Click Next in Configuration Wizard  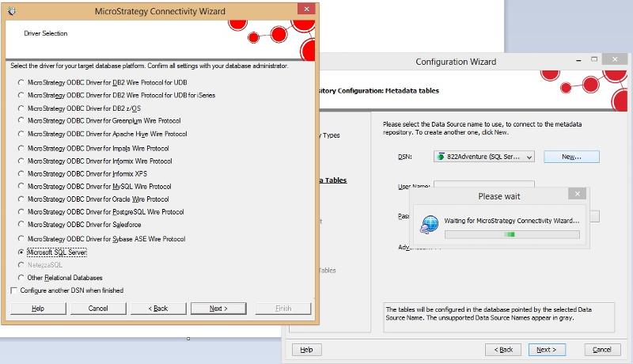tap(547, 350)
